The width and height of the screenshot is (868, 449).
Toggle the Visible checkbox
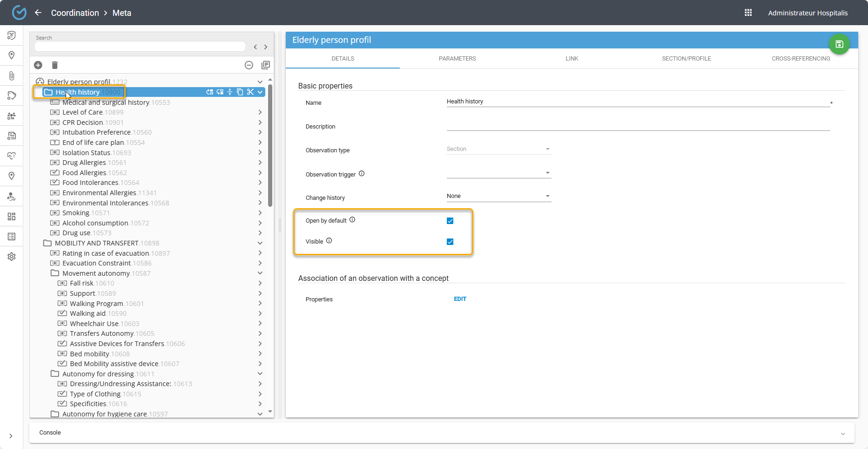pos(450,242)
